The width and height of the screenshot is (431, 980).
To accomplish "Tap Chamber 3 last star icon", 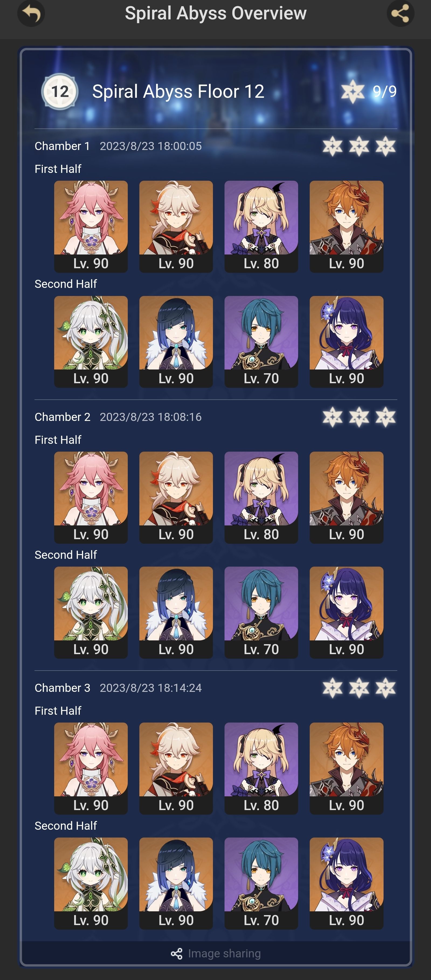I will coord(386,688).
